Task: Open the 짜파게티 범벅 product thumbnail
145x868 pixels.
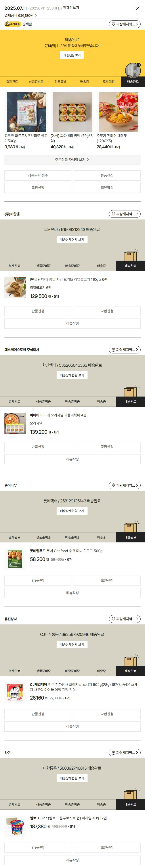Action: [x=72, y=112]
